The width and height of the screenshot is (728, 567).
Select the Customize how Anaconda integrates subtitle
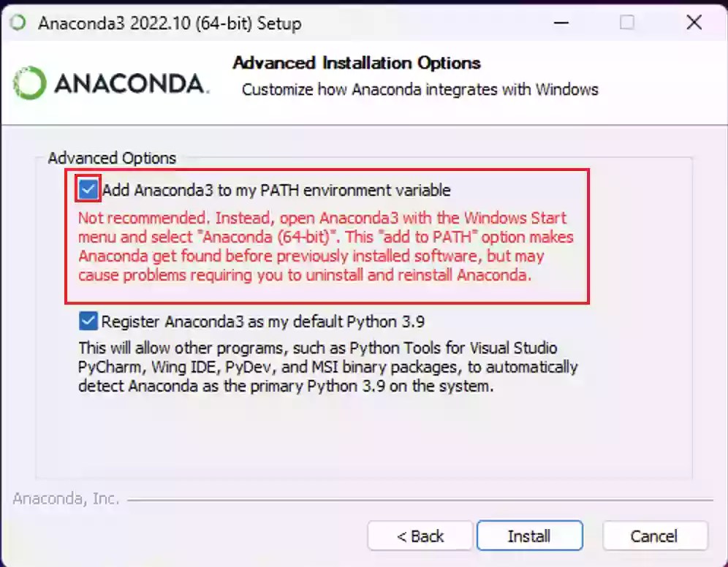pyautogui.click(x=419, y=89)
